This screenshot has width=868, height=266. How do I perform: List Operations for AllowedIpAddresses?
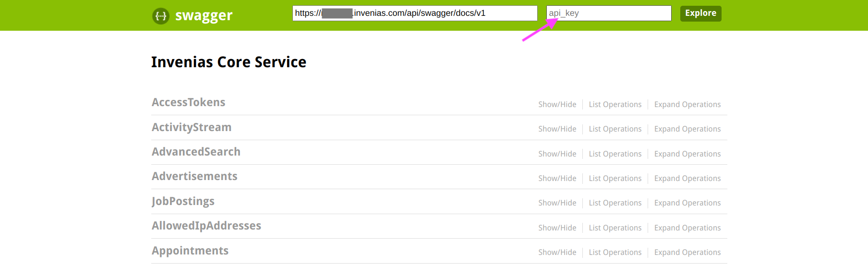point(615,228)
